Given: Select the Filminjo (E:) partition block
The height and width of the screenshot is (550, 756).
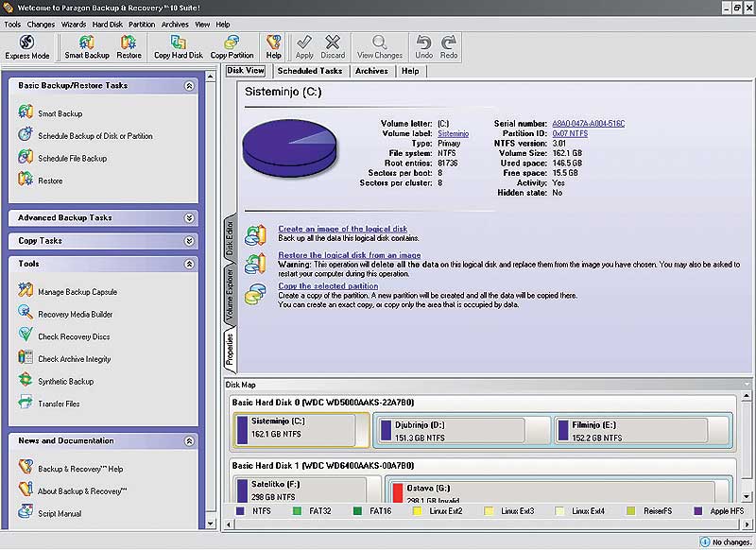Looking at the screenshot, I should 643,431.
